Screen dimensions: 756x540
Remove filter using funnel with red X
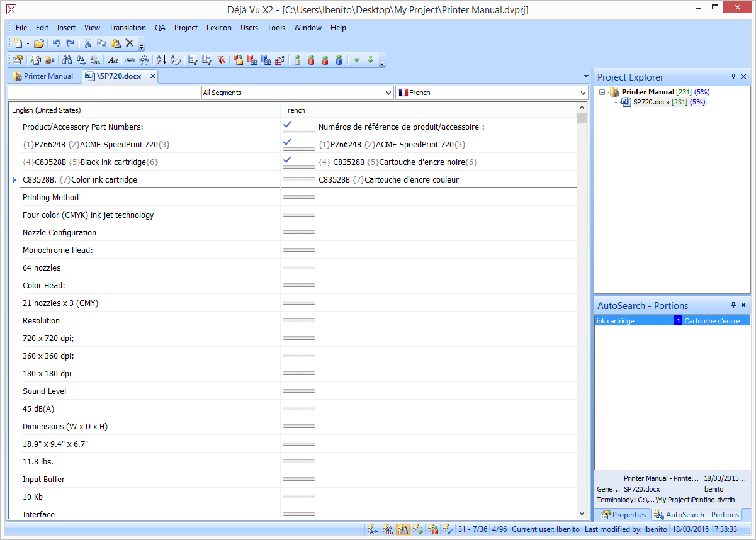[x=222, y=60]
